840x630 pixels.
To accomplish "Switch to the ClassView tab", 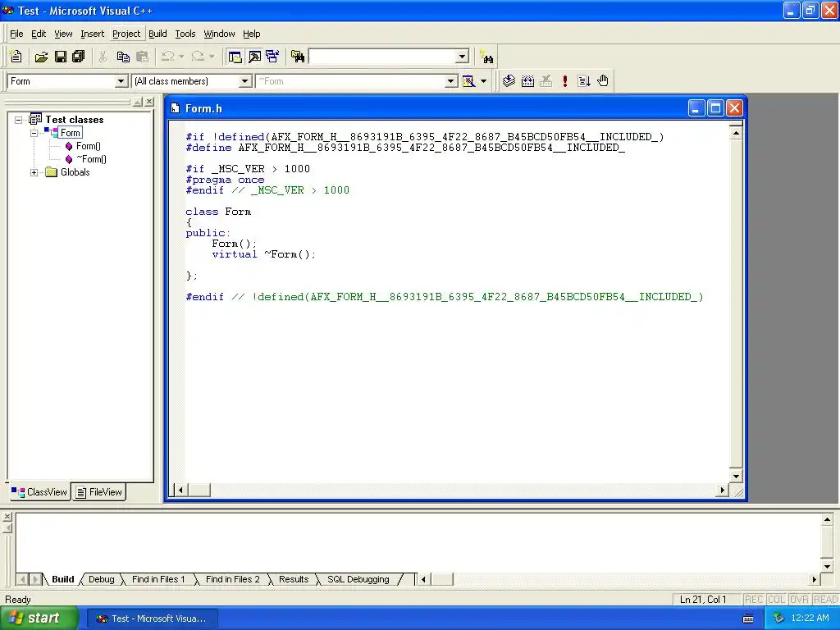I will point(39,492).
